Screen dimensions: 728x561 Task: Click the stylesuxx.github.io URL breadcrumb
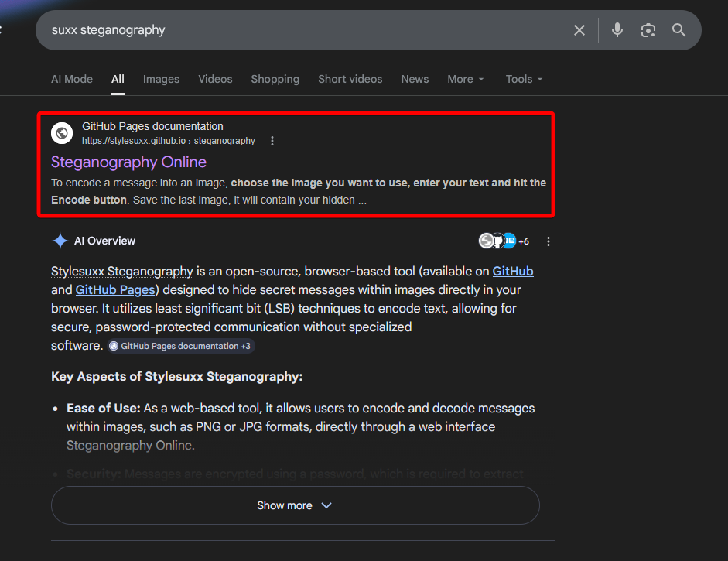click(169, 141)
